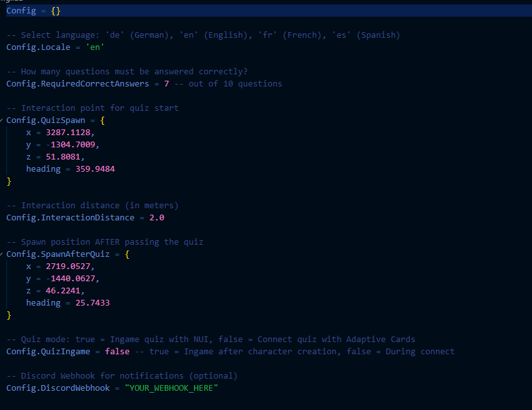532x410 pixels.
Task: Place cursor on 'Config.Locale' identifier
Action: click(x=38, y=47)
